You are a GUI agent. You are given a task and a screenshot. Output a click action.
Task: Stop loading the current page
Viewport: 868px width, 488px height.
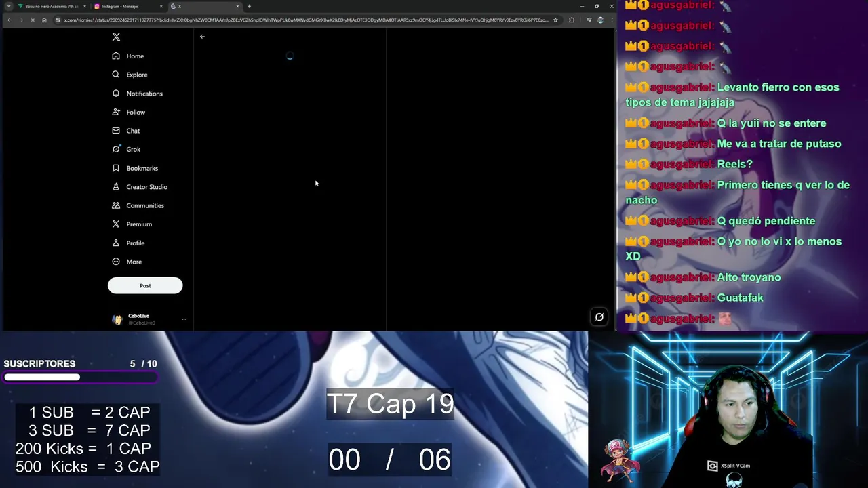click(33, 20)
